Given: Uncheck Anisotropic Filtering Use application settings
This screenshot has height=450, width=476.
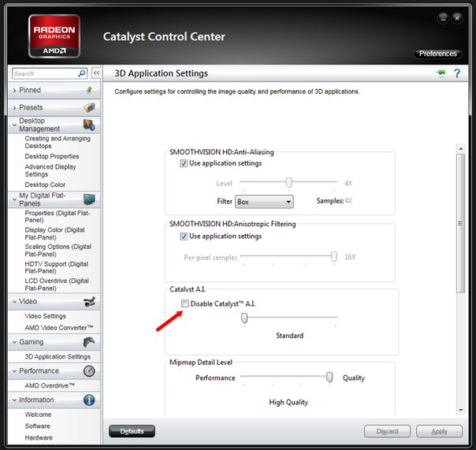Looking at the screenshot, I should tap(184, 236).
